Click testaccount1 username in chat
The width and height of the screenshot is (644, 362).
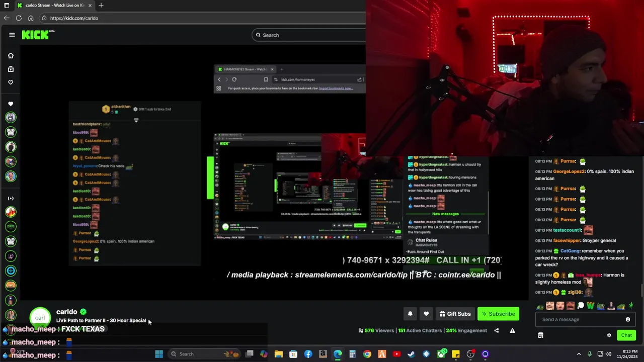[567, 230]
